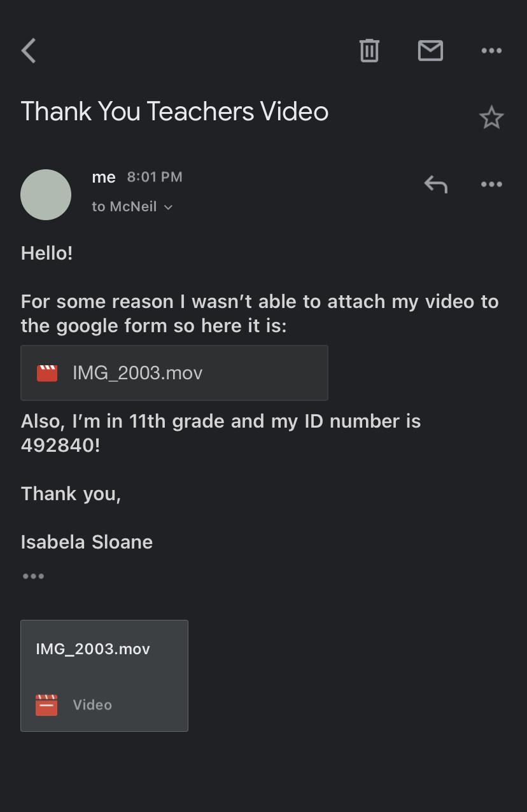Open the inline IMG_2003.mov attachment chip

point(174,373)
